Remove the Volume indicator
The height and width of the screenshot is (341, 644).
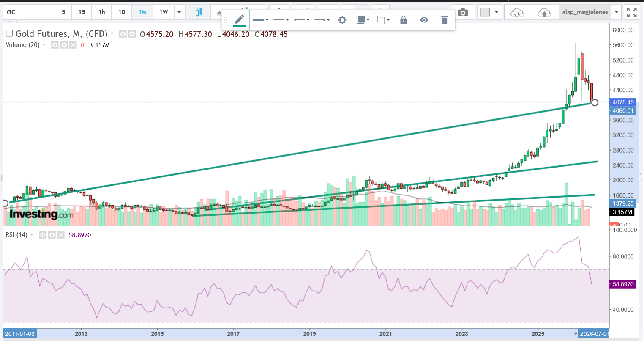(x=73, y=45)
